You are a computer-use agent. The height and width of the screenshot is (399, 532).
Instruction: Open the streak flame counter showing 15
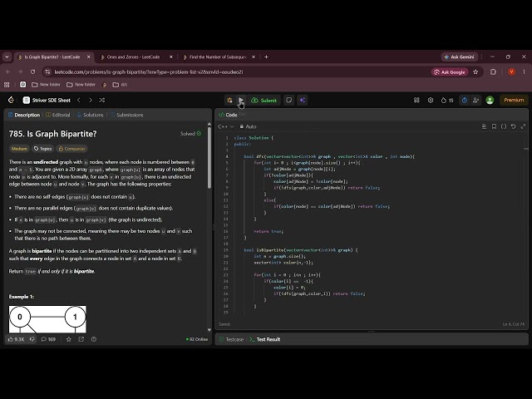(447, 100)
